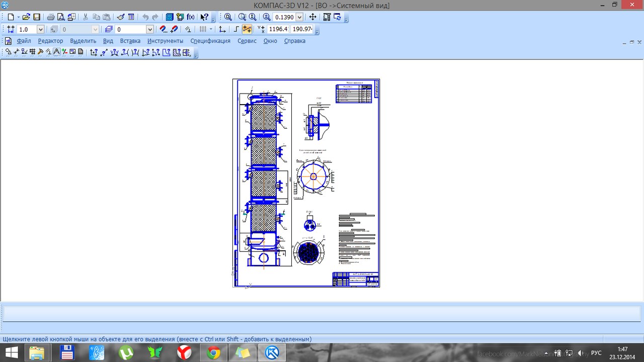Image resolution: width=644 pixels, height=362 pixels.
Task: Open the Инструменты menu
Action: (165, 41)
